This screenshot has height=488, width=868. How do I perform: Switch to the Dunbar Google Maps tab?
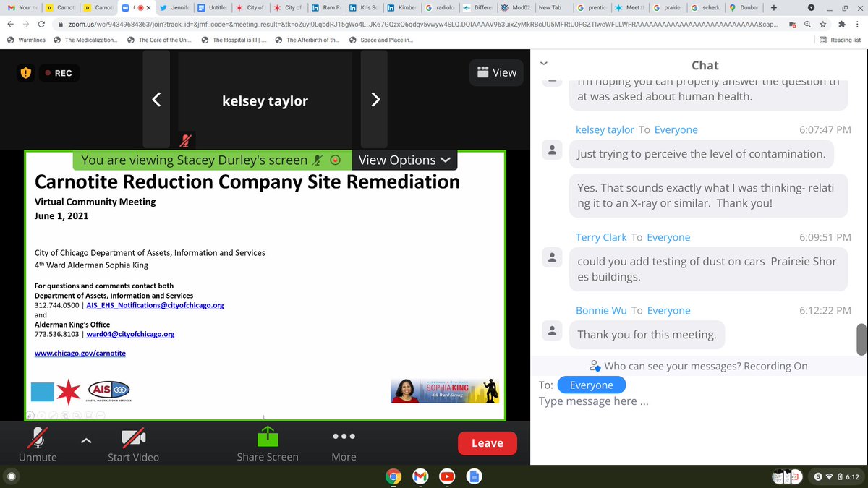click(x=743, y=8)
